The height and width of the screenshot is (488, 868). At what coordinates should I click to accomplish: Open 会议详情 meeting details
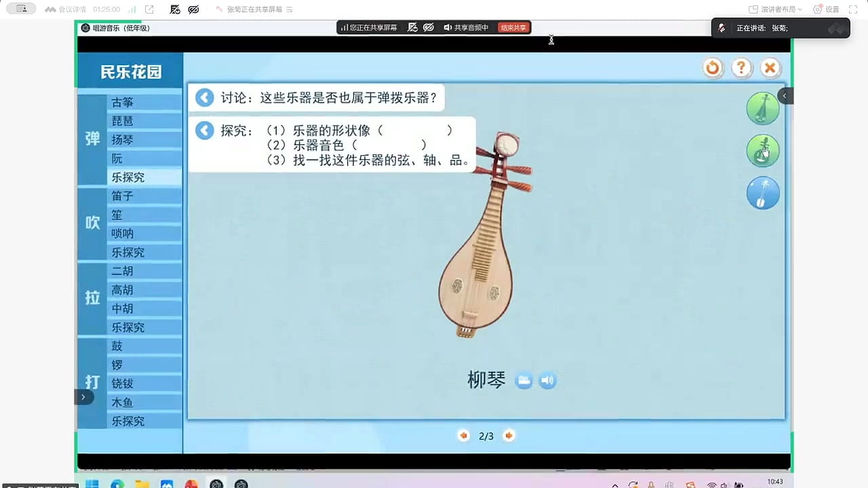click(66, 9)
